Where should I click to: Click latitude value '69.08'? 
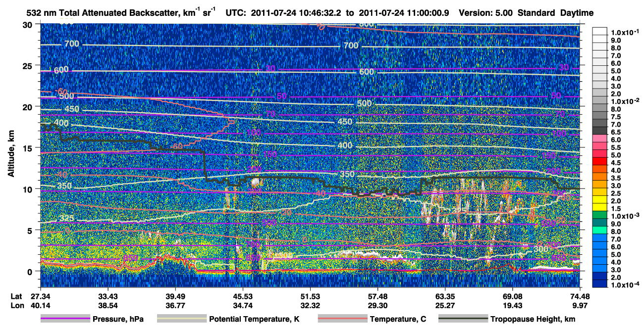coord(512,296)
